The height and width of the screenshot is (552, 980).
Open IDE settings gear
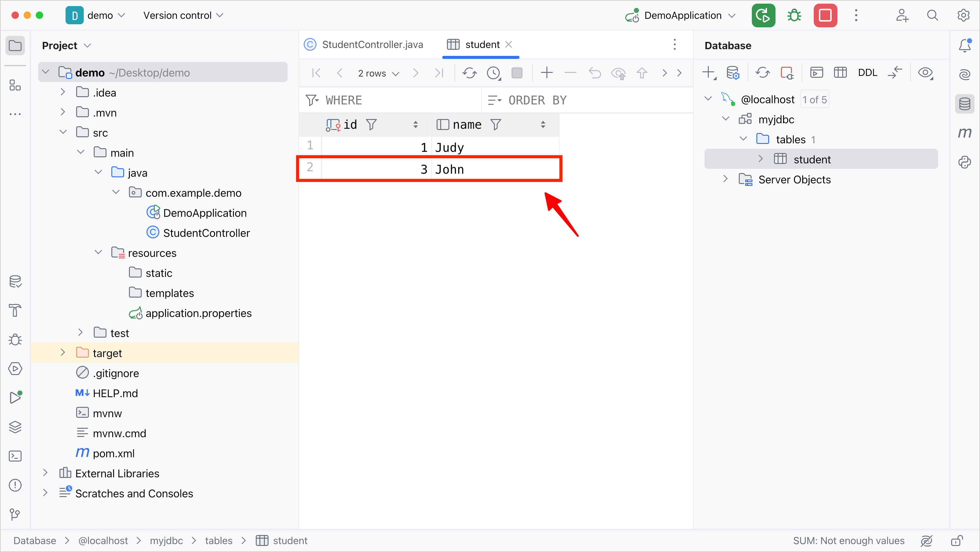[963, 15]
